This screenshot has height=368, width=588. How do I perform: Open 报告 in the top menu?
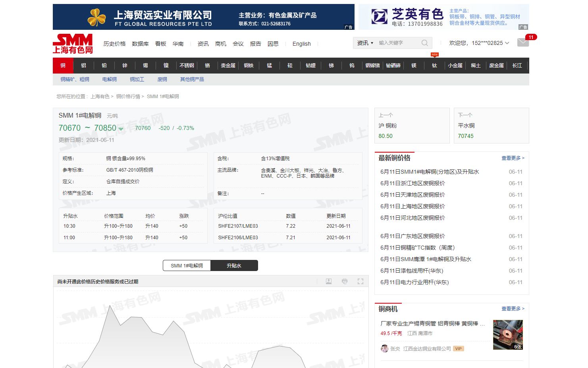(x=256, y=44)
